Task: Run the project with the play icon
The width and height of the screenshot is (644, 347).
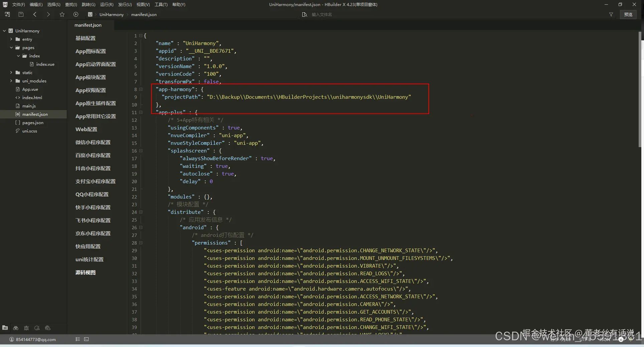Action: tap(76, 14)
